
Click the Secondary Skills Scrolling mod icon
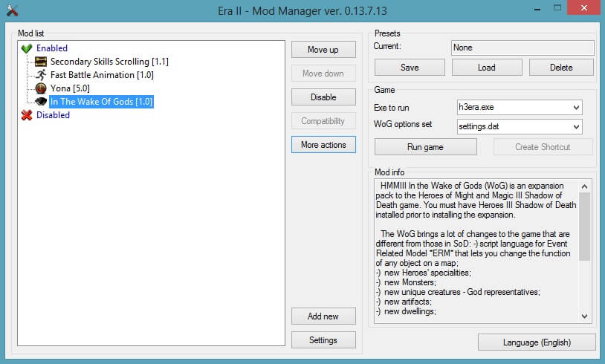pos(41,62)
